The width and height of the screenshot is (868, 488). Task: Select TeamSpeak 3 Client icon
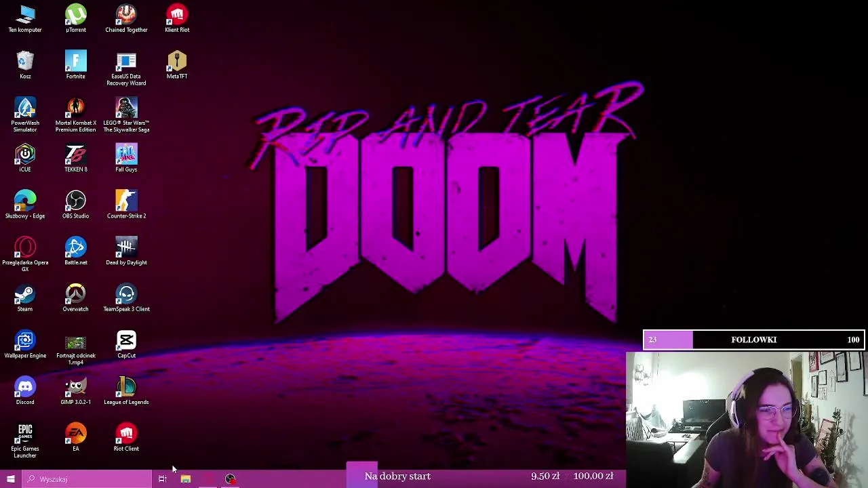(126, 298)
